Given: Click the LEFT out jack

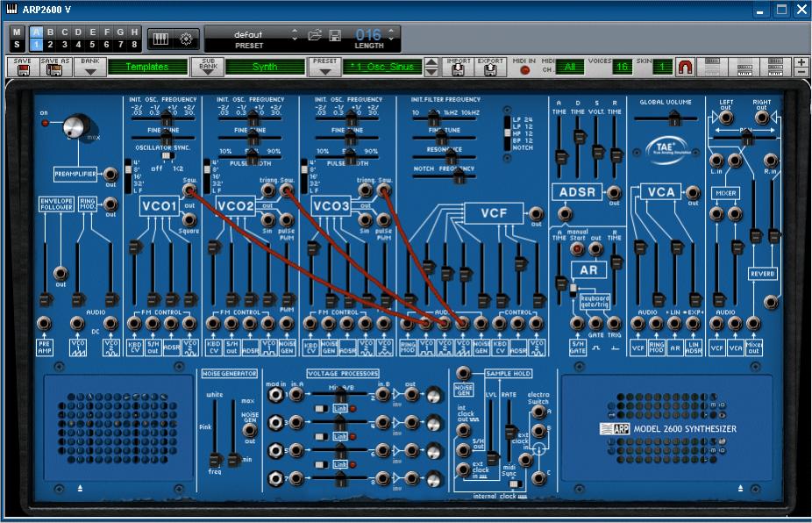Looking at the screenshot, I should tap(726, 118).
